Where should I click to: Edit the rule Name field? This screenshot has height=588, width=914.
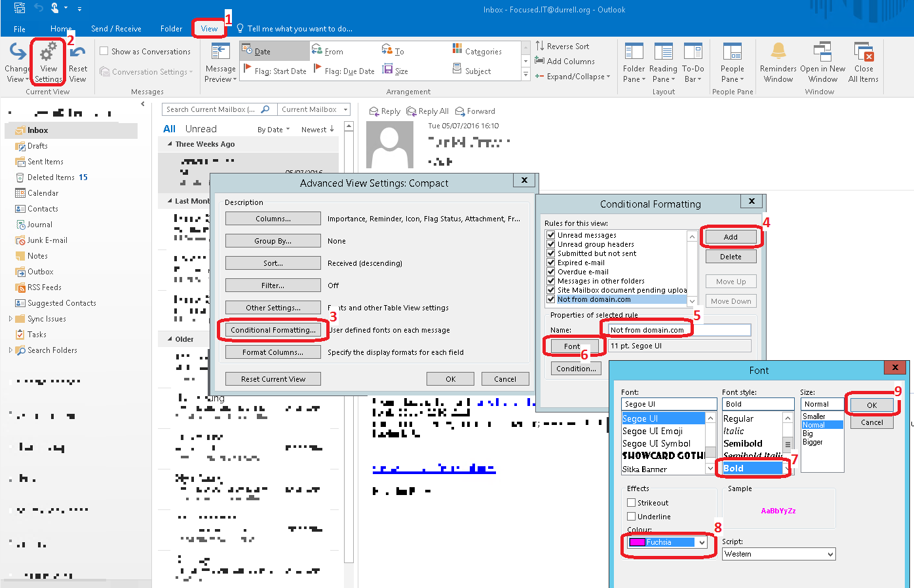(679, 330)
